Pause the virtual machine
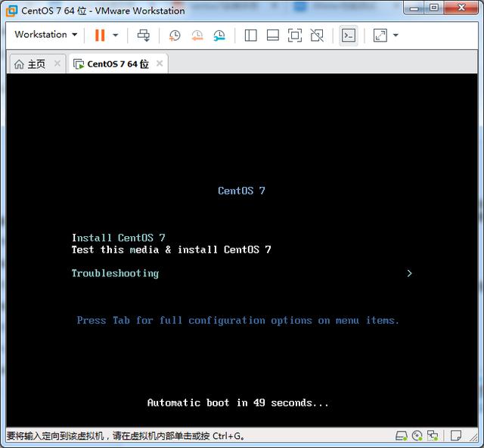Screen dimensions: 484x448 tap(100, 35)
